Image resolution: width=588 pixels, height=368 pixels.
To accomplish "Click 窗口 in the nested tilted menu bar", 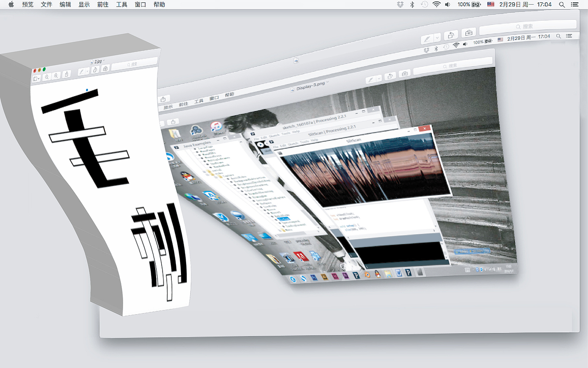I will (x=214, y=98).
